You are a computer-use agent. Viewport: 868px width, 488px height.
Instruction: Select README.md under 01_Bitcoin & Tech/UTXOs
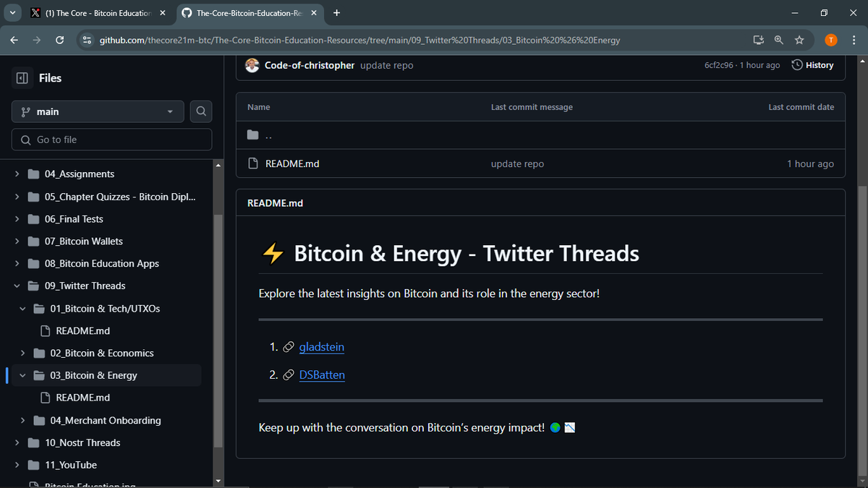[82, 331]
